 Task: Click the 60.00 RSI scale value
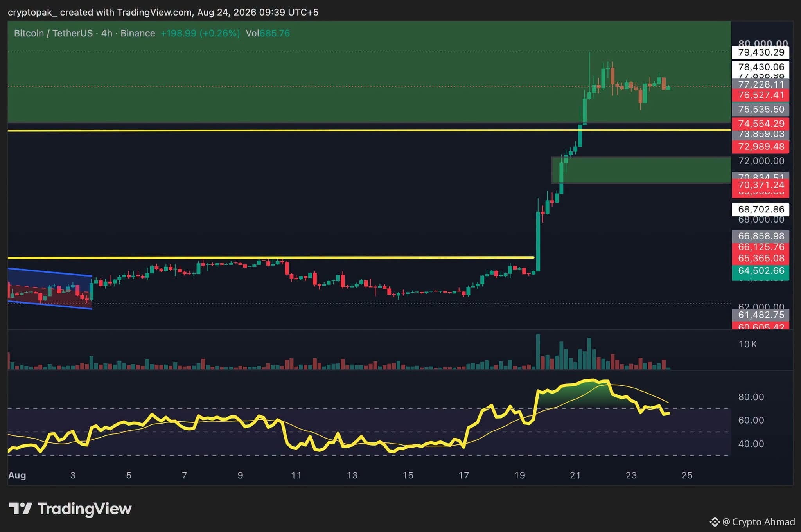[751, 420]
